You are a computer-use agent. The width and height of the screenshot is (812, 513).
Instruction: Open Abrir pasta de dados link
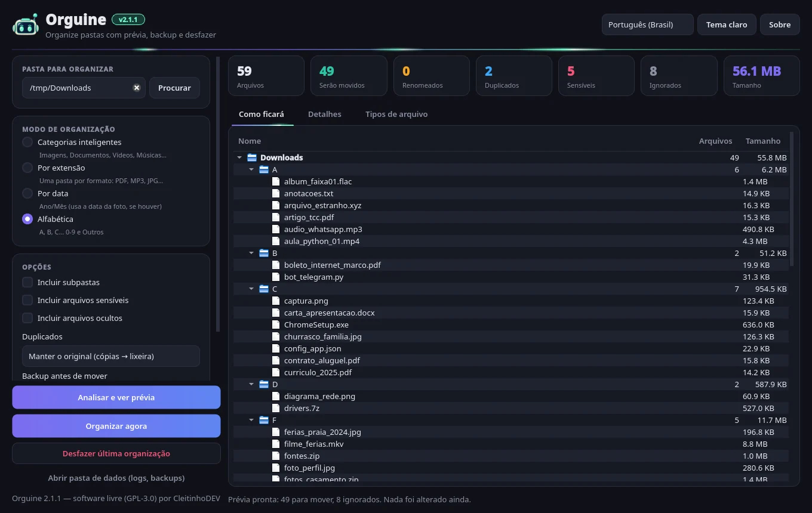116,478
